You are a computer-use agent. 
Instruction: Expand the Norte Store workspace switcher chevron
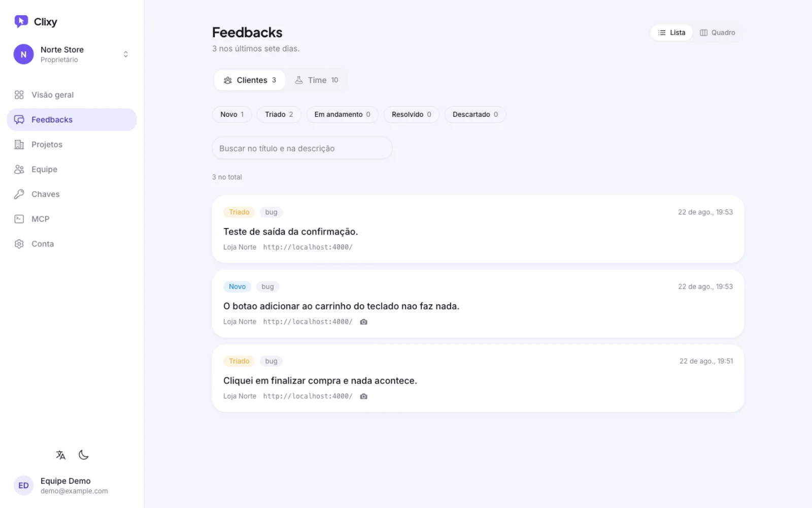coord(125,54)
